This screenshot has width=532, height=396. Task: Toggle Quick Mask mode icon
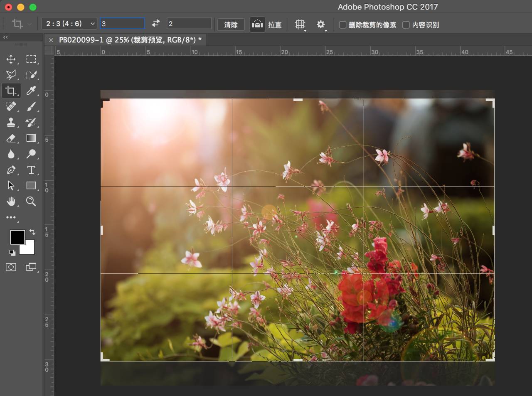pos(11,267)
